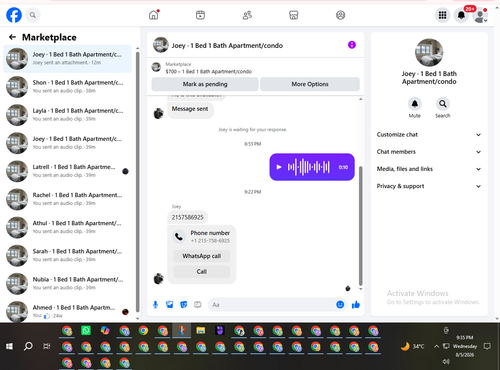
Task: Search in conversation magnifier icon
Action: tap(443, 104)
